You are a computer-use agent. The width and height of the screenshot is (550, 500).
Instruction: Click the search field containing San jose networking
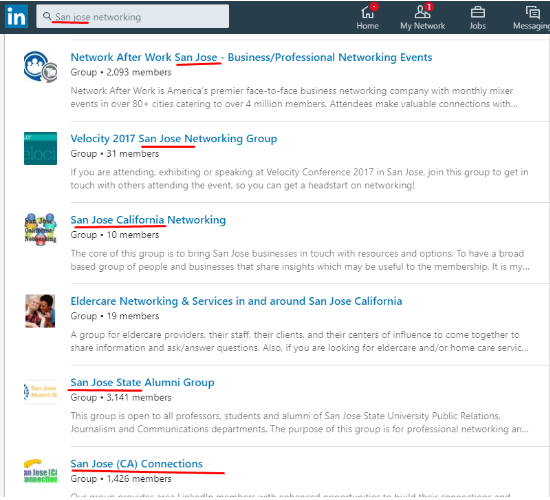(133, 16)
